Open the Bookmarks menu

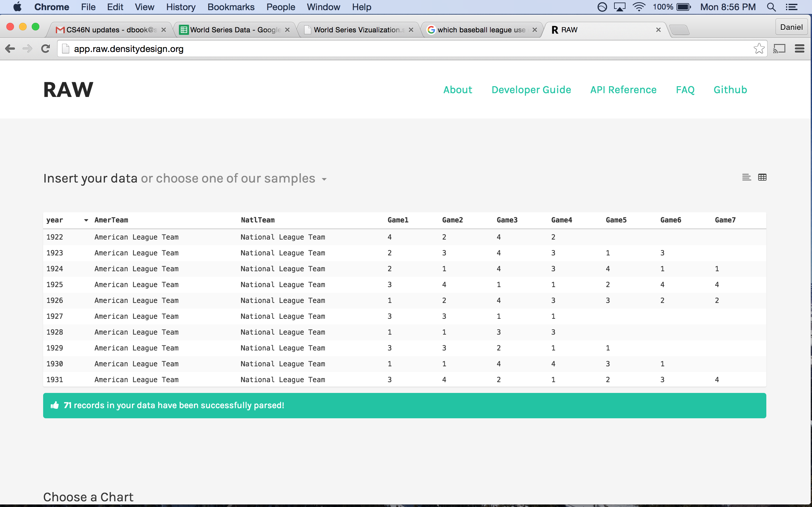(231, 7)
